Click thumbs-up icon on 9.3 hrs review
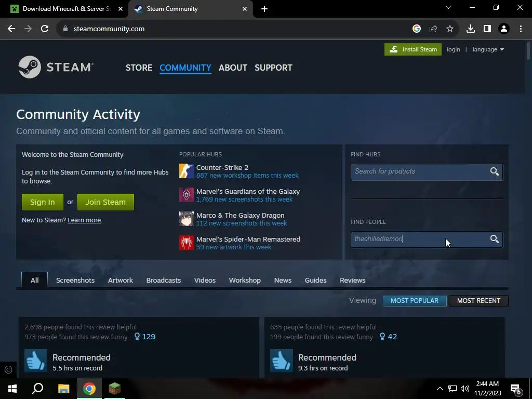 click(281, 361)
